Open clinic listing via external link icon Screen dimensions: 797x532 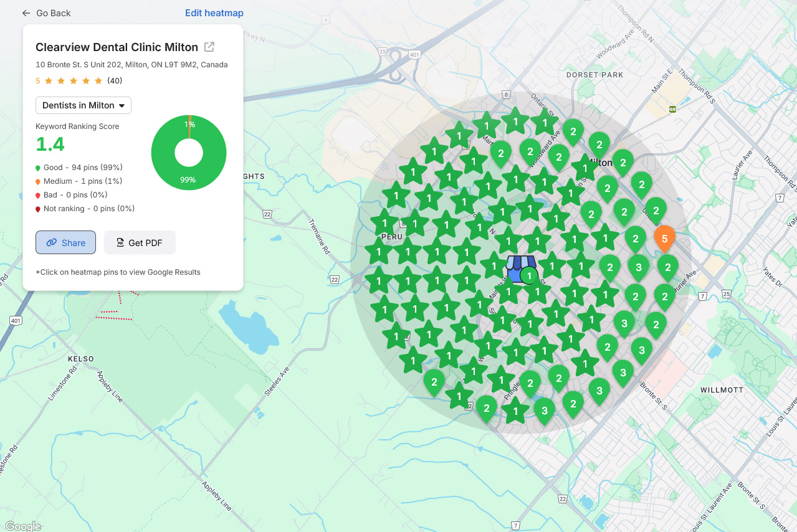click(210, 47)
